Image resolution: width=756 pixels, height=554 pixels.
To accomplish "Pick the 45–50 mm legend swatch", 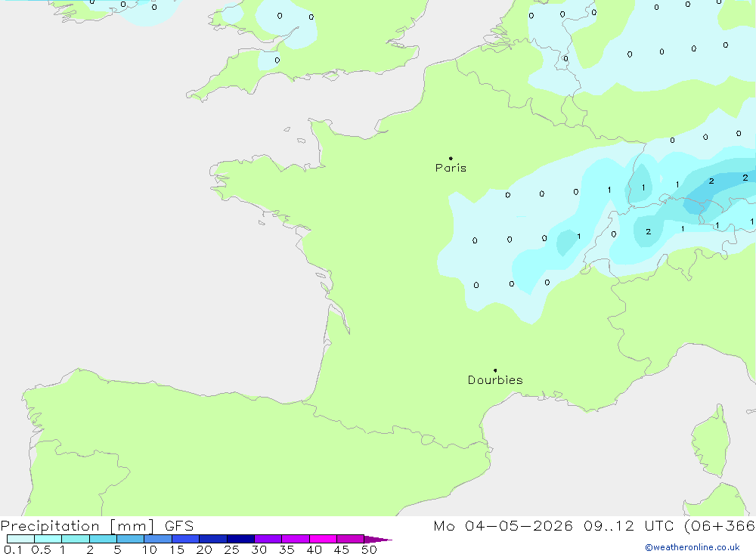I will (351, 539).
